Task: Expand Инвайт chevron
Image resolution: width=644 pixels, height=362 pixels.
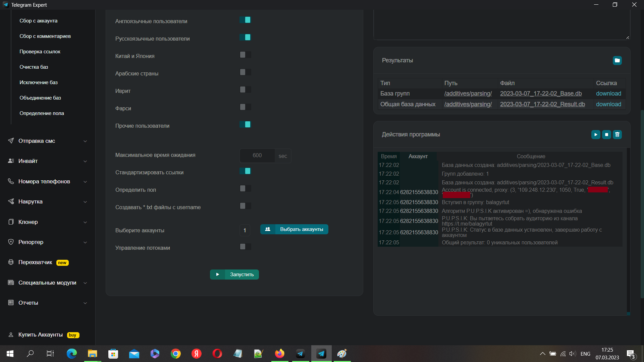Action: point(85,161)
